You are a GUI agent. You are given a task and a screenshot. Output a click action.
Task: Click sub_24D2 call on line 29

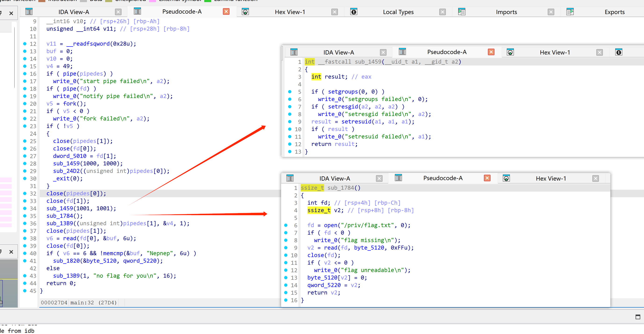66,171
